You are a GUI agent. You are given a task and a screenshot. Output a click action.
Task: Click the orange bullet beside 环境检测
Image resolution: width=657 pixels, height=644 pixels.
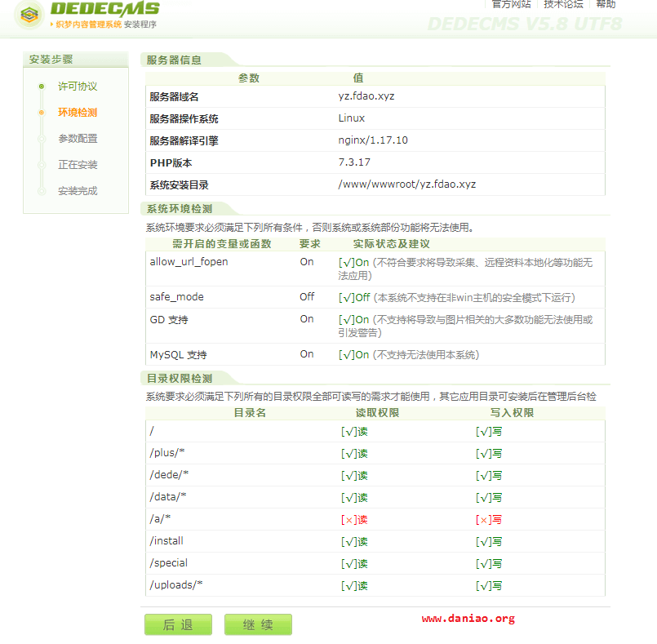pos(42,113)
